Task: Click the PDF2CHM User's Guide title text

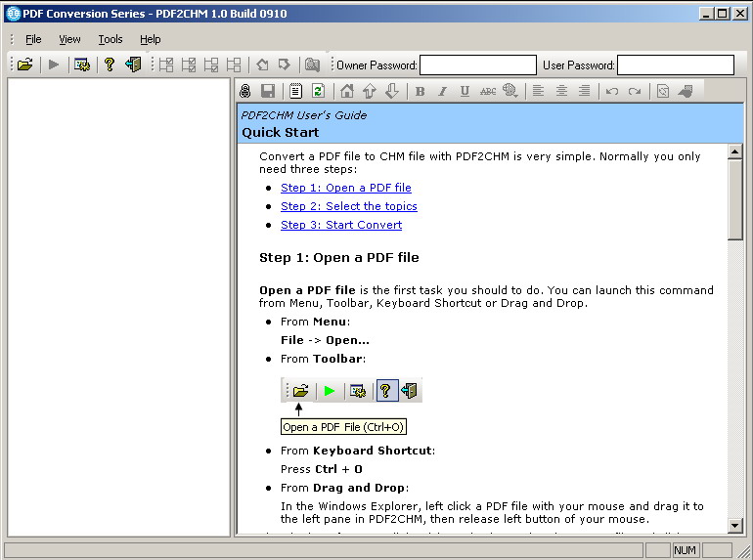Action: 303,115
